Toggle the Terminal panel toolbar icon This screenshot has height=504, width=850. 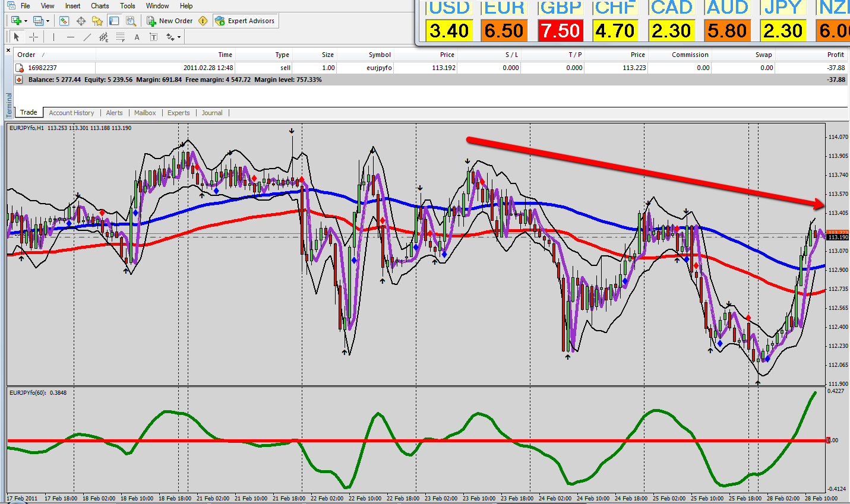(114, 21)
